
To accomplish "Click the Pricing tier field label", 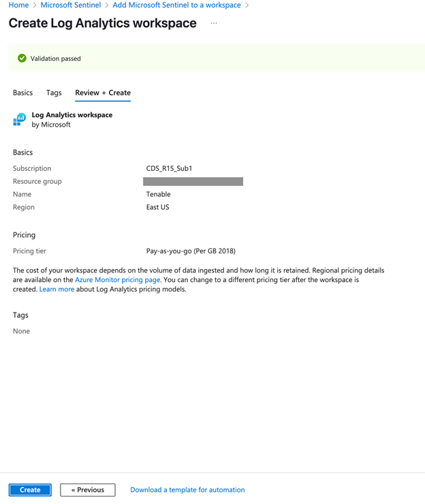I will [29, 251].
